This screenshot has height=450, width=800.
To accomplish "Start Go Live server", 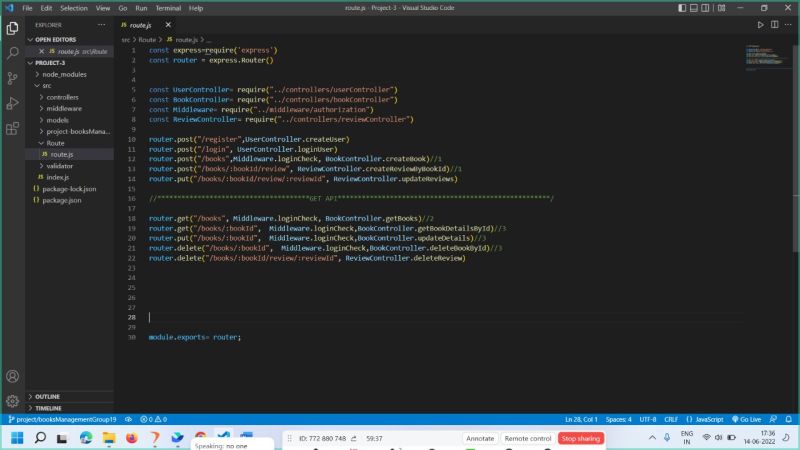I will pyautogui.click(x=746, y=419).
